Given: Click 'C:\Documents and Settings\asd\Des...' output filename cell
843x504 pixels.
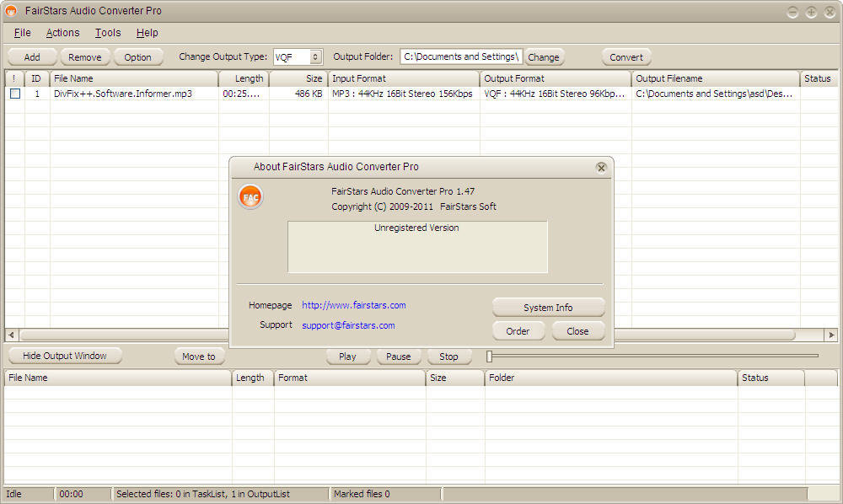Looking at the screenshot, I should click(x=714, y=94).
